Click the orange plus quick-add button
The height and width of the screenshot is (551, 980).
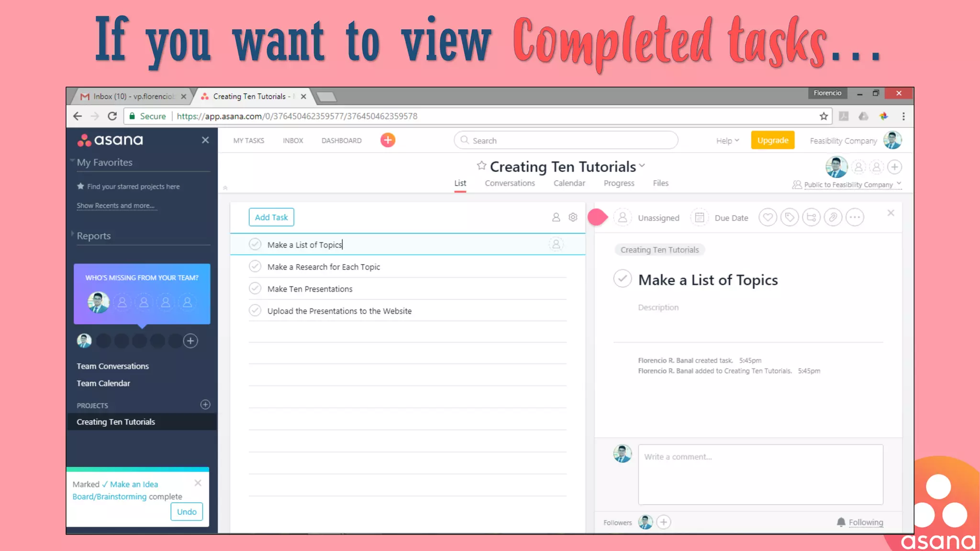[x=388, y=140]
